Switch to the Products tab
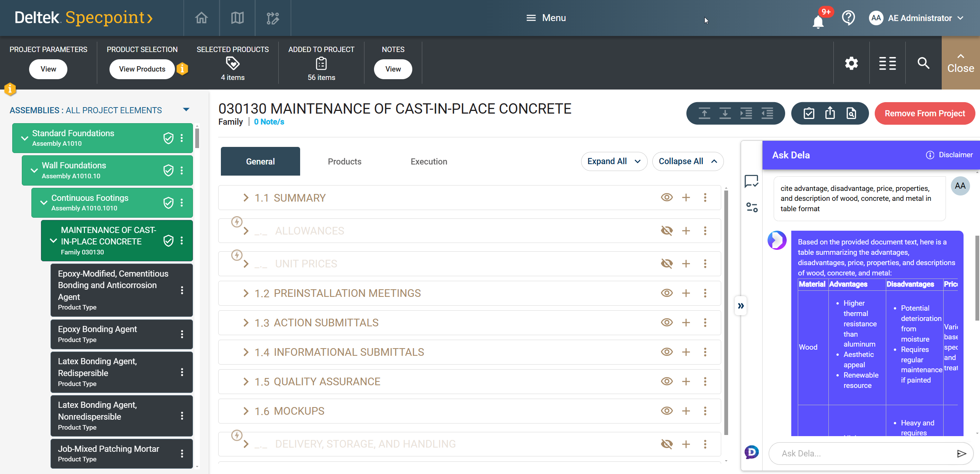Screen dimensions: 980x474 [344, 161]
